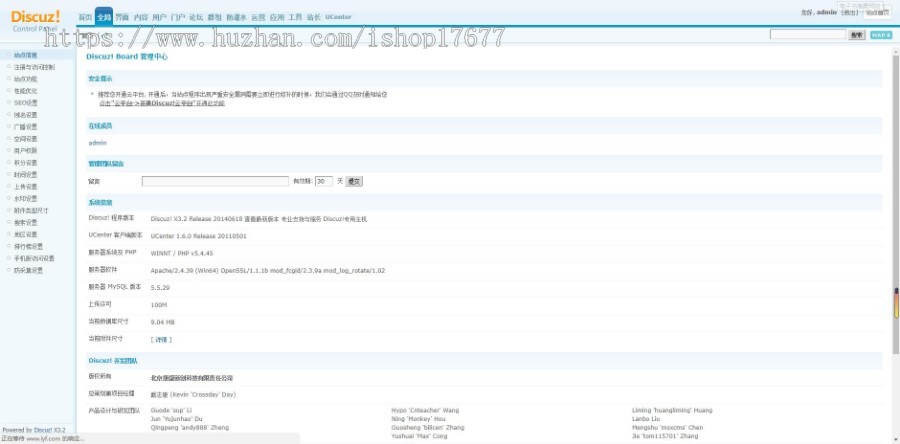
Task: Open the Discuz!专用主机 link
Action: [345, 219]
